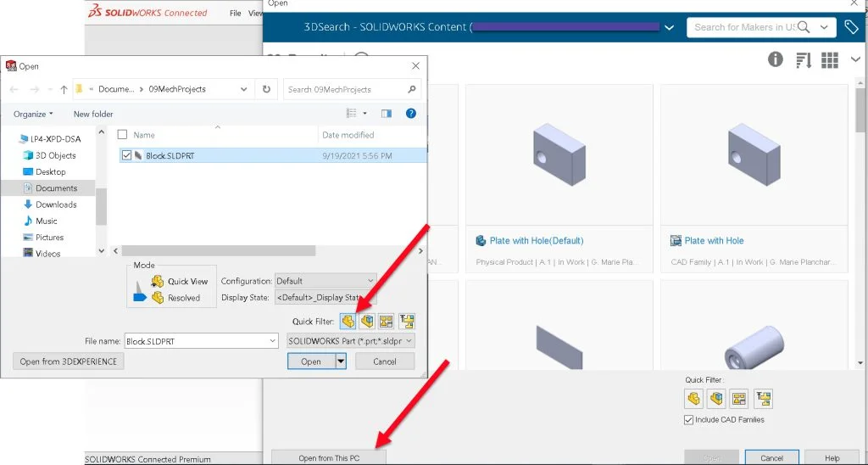The width and height of the screenshot is (868, 465).
Task: Click the navigation pane vertical scrollbar
Action: coord(102,206)
